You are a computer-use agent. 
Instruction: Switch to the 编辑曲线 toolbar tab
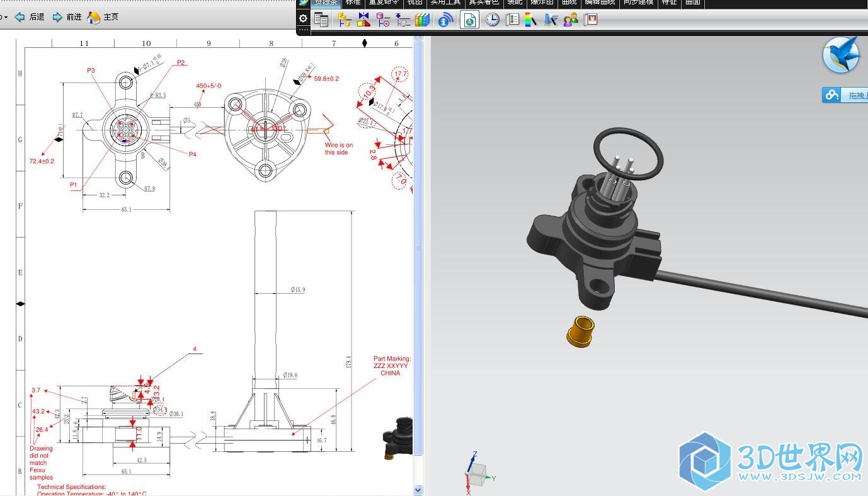click(x=600, y=3)
